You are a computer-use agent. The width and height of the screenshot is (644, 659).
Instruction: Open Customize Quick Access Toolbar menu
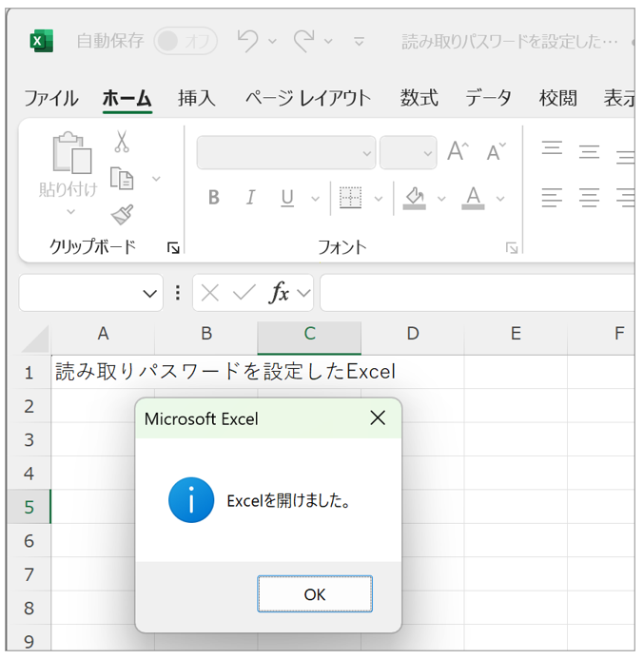point(359,41)
